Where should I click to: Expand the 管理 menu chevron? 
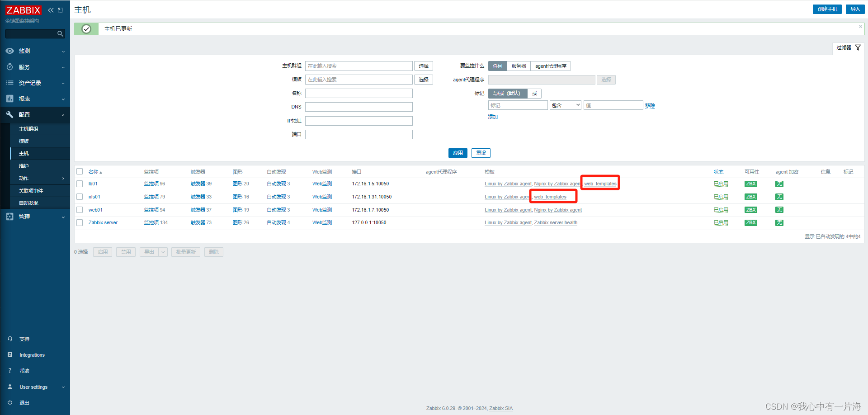click(x=63, y=217)
